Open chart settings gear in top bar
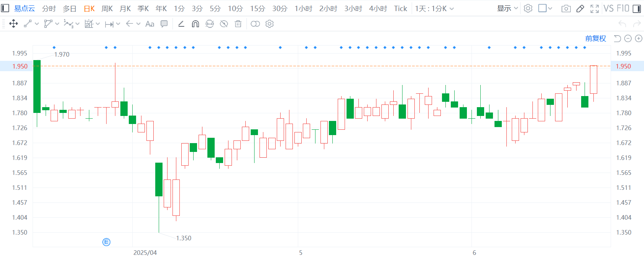 tap(528, 8)
